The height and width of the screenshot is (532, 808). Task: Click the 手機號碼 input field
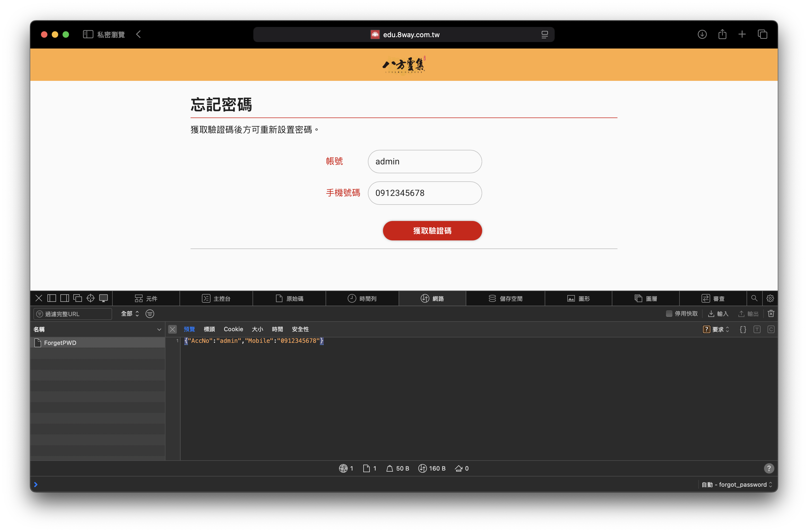pyautogui.click(x=425, y=193)
